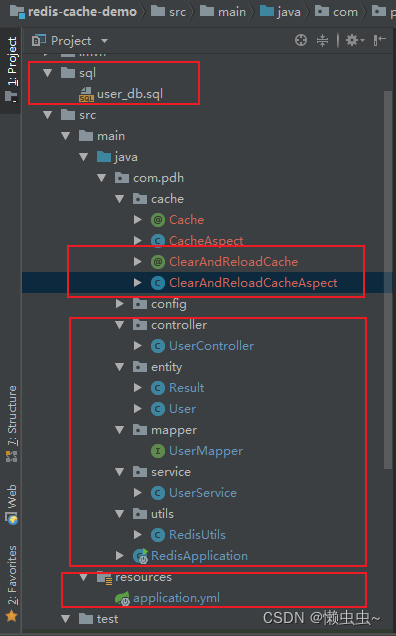Image resolution: width=396 pixels, height=636 pixels.
Task: Open the Project view dropdown
Action: click(104, 41)
